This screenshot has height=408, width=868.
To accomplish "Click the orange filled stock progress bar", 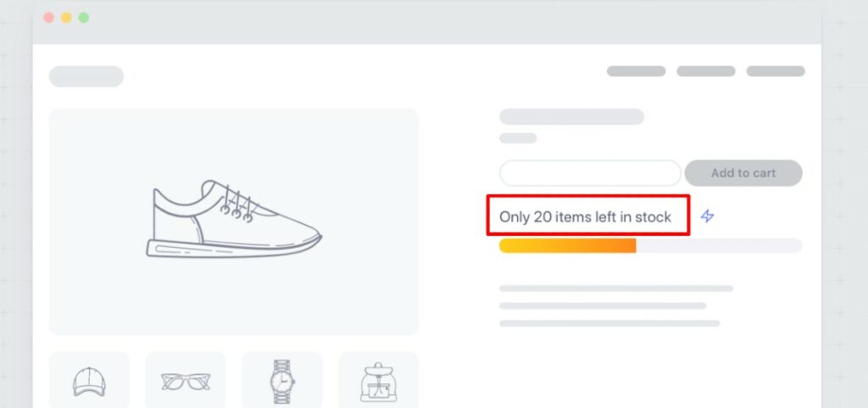I will (x=567, y=246).
